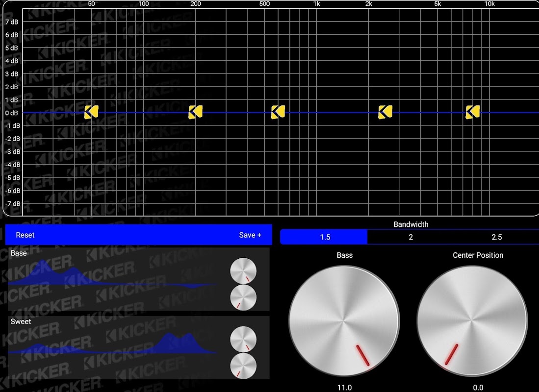Click the 10k frequency label

point(489,4)
